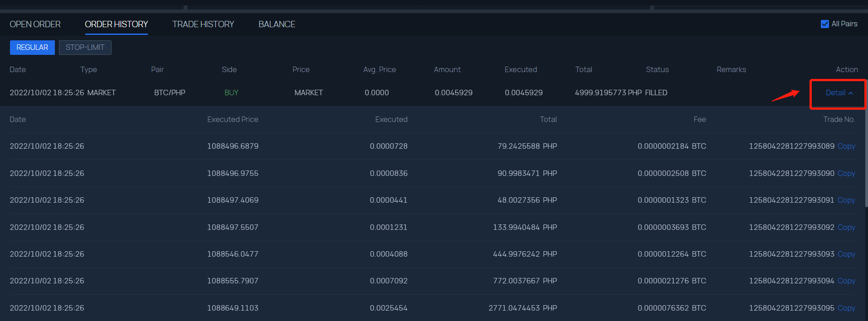Click executed amount 0.0004088
This screenshot has width=868, height=321.
coord(389,254)
